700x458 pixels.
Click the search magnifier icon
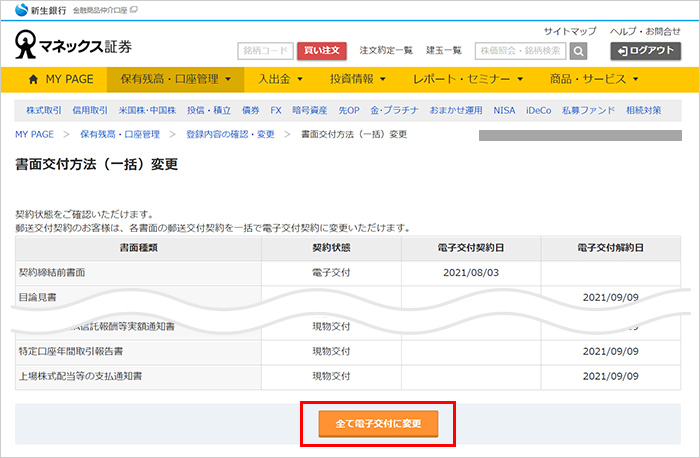[578, 50]
